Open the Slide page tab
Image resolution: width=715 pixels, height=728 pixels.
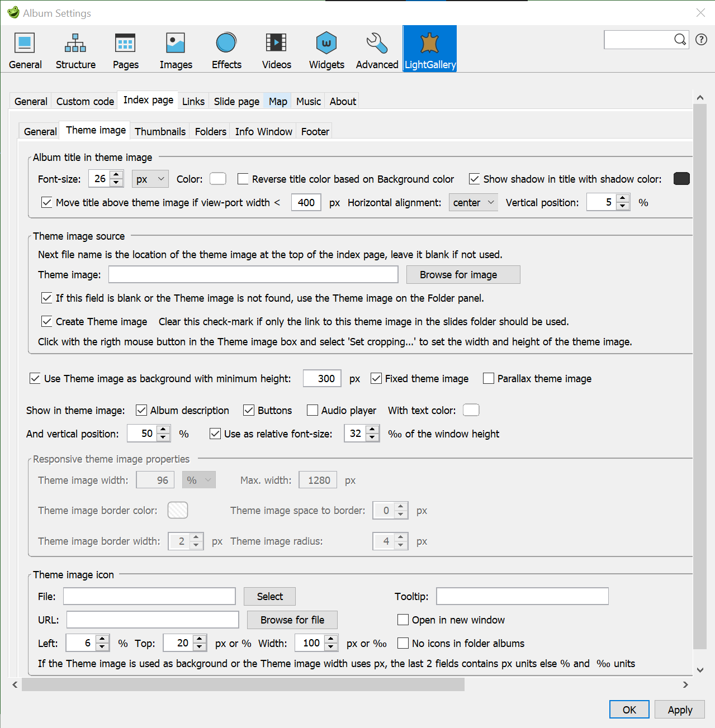236,101
